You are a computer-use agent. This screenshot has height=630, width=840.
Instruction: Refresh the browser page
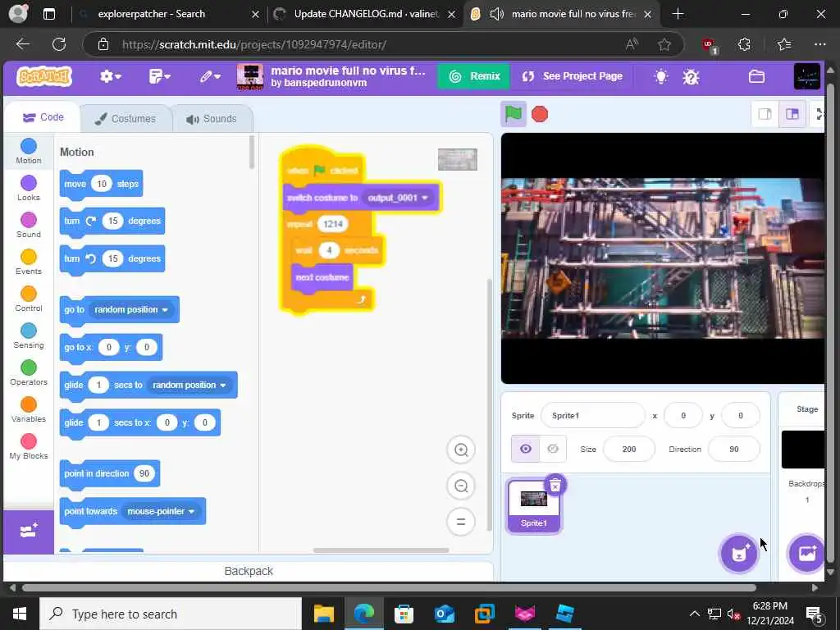click(59, 44)
